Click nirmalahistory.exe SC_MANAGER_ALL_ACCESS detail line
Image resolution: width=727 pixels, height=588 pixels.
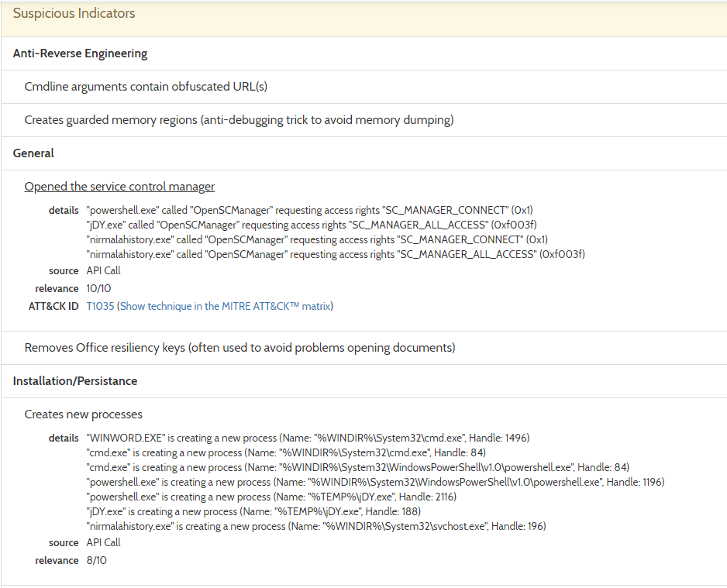(336, 254)
